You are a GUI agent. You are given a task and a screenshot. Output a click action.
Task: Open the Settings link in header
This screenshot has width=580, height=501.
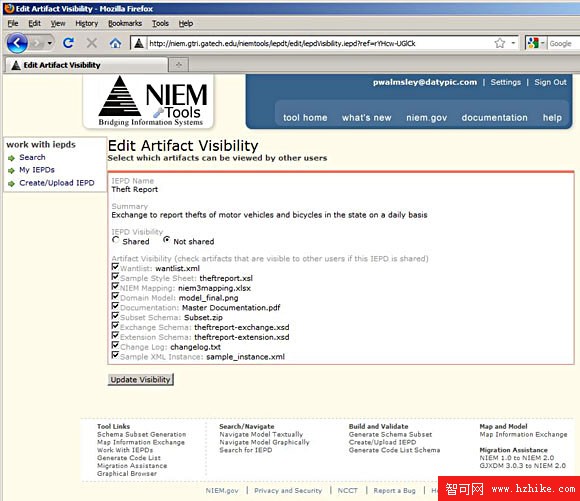(506, 82)
